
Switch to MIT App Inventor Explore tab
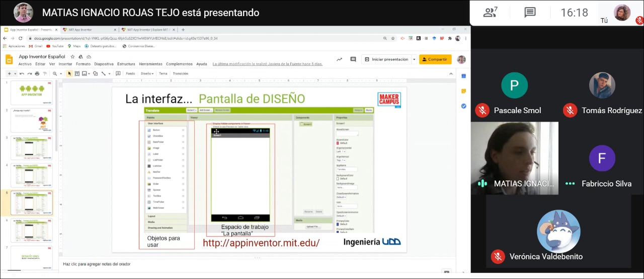(149, 30)
